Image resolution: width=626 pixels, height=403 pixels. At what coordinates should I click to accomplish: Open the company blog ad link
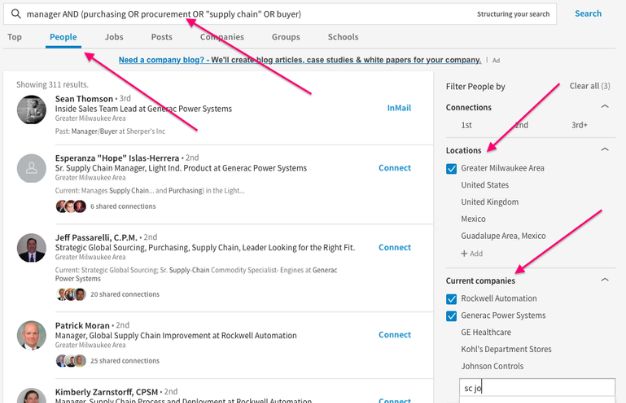pyautogui.click(x=300, y=60)
